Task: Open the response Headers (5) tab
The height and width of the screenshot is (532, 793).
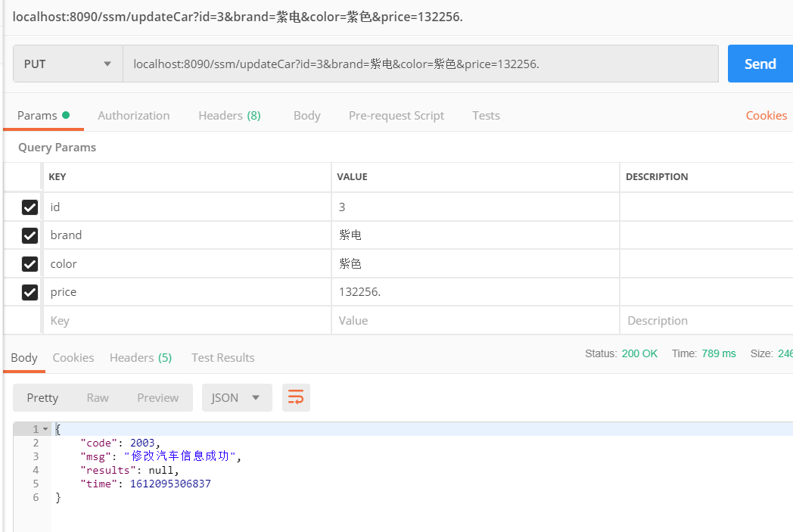Action: pos(141,357)
